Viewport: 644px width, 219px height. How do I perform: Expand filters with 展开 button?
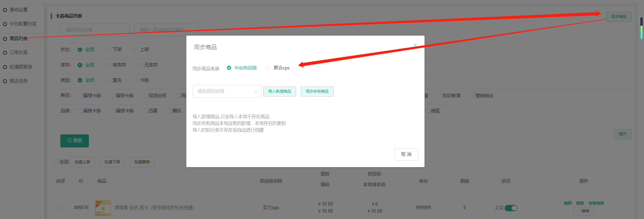click(622, 134)
